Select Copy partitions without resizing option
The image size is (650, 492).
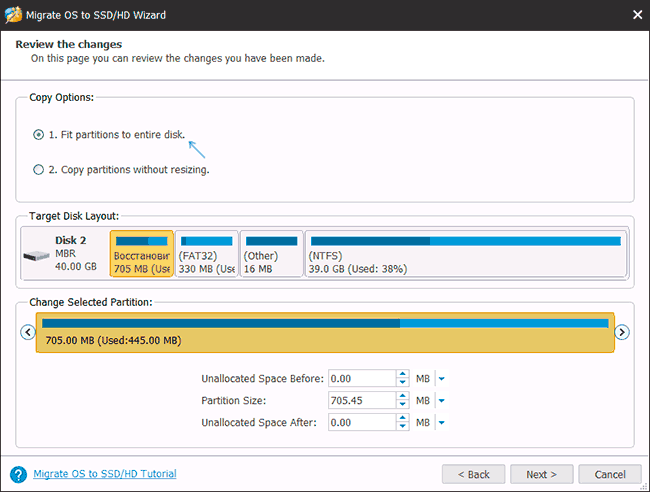39,170
